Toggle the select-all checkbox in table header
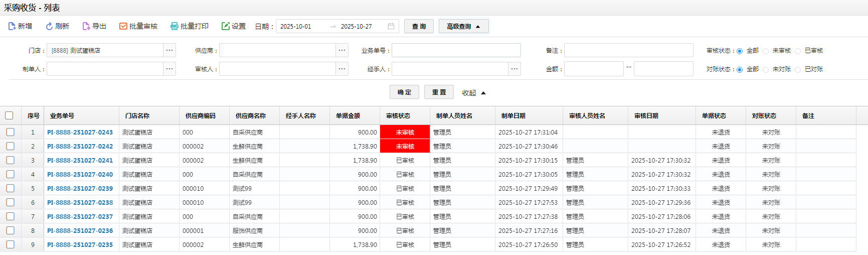This screenshot has width=868, height=255. tap(9, 115)
